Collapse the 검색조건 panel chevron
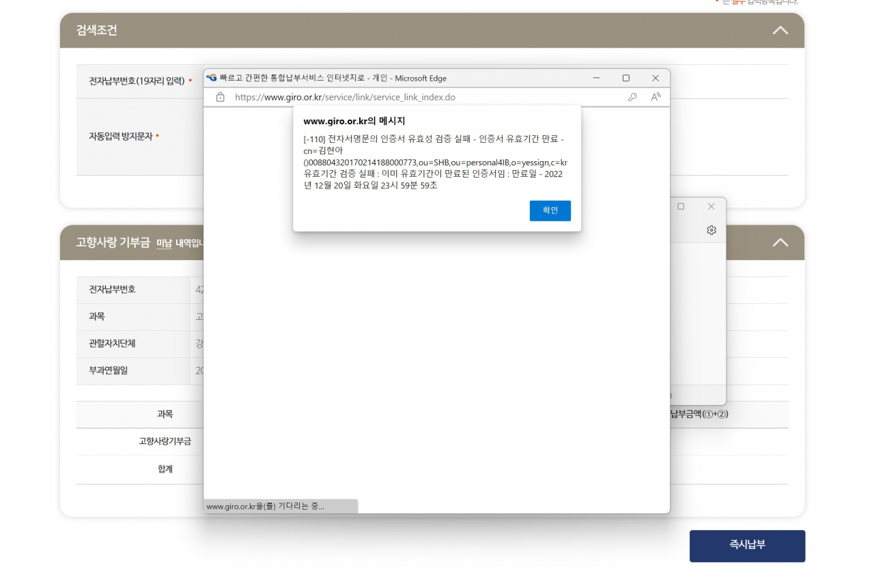874x588 pixels. pos(780,31)
